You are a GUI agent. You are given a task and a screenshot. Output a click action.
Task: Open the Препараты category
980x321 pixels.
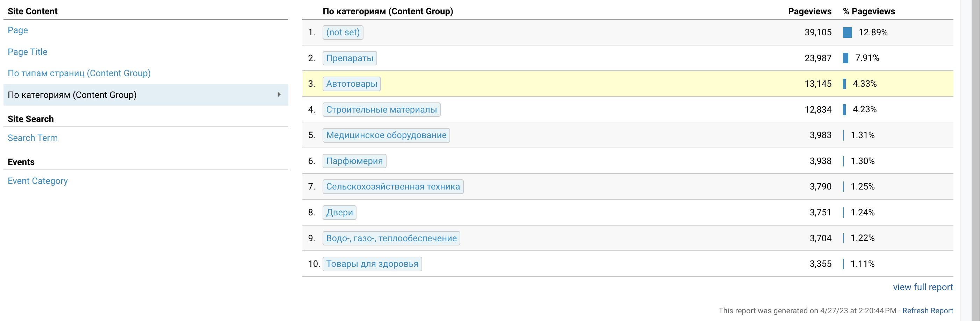[x=349, y=58]
